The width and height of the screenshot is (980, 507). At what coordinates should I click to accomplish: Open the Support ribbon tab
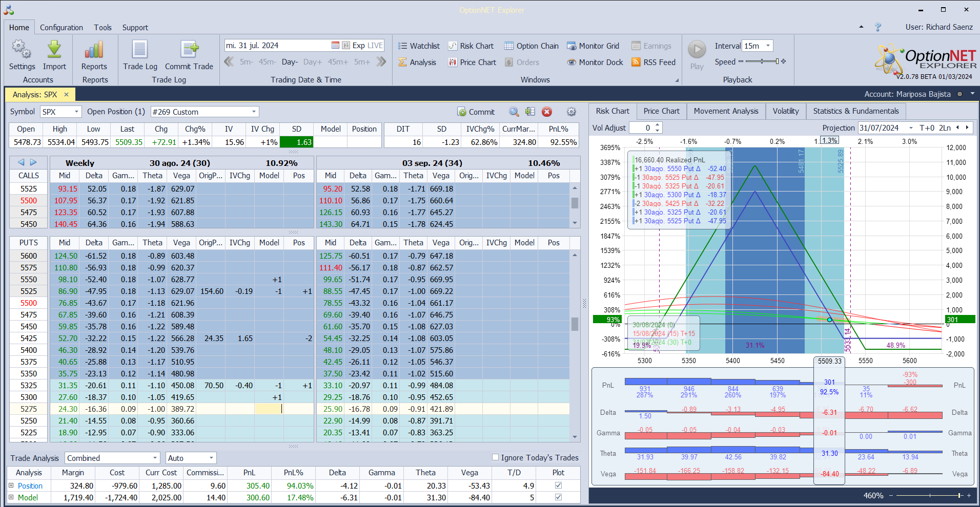point(135,28)
